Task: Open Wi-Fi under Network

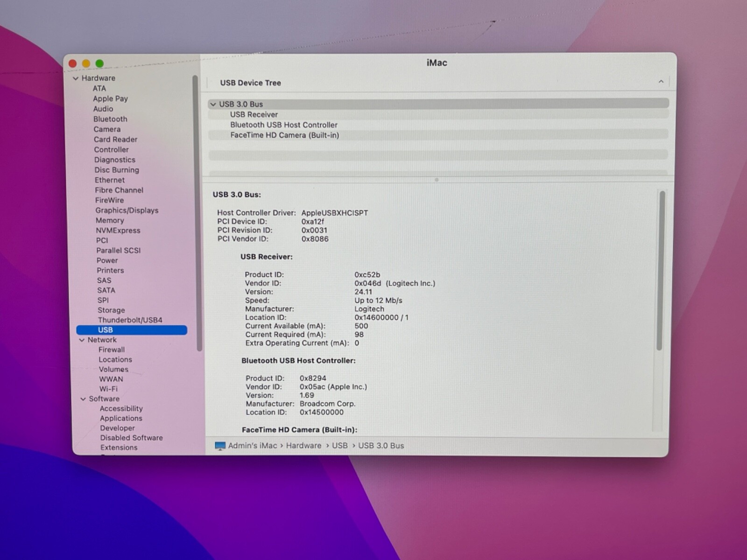Action: coord(108,389)
